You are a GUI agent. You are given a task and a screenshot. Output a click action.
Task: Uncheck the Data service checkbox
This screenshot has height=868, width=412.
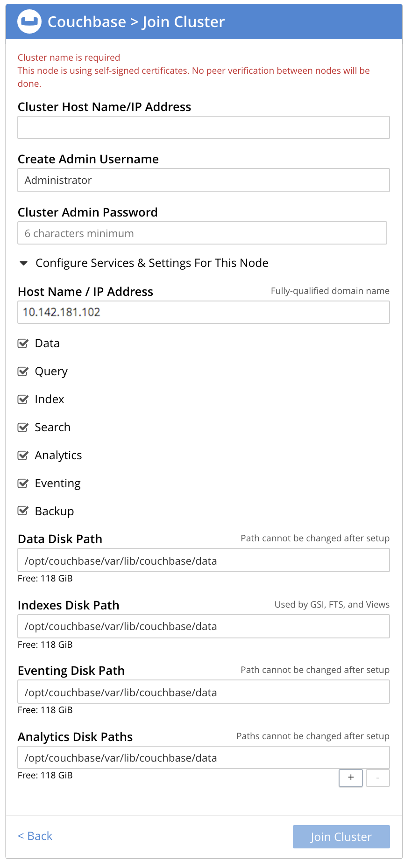point(23,343)
